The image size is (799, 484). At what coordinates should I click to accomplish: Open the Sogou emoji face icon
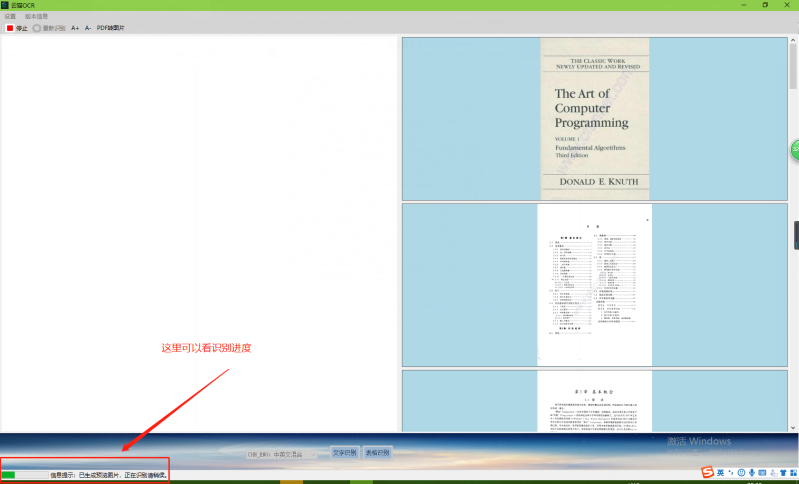741,473
